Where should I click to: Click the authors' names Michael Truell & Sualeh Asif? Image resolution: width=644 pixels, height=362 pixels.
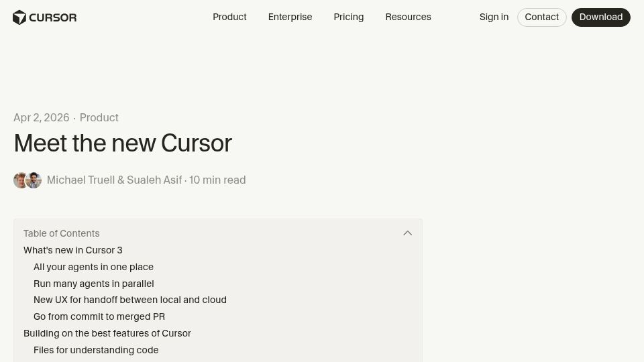coord(114,180)
